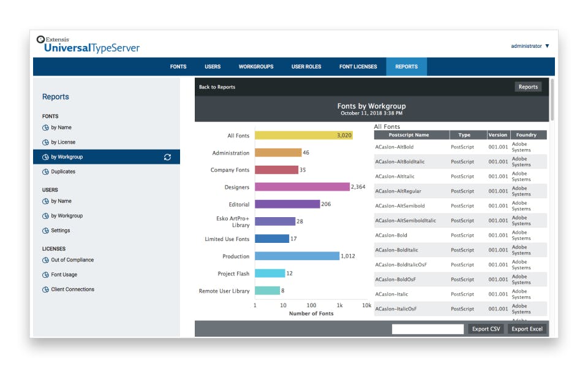Open Fonts by License report
This screenshot has width=588, height=368.
(63, 142)
